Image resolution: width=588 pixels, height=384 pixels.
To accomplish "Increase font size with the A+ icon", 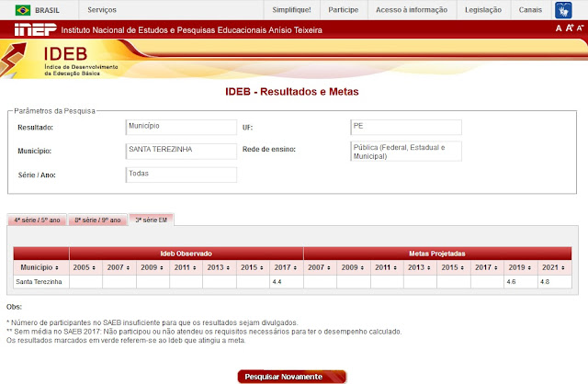I will 570,28.
